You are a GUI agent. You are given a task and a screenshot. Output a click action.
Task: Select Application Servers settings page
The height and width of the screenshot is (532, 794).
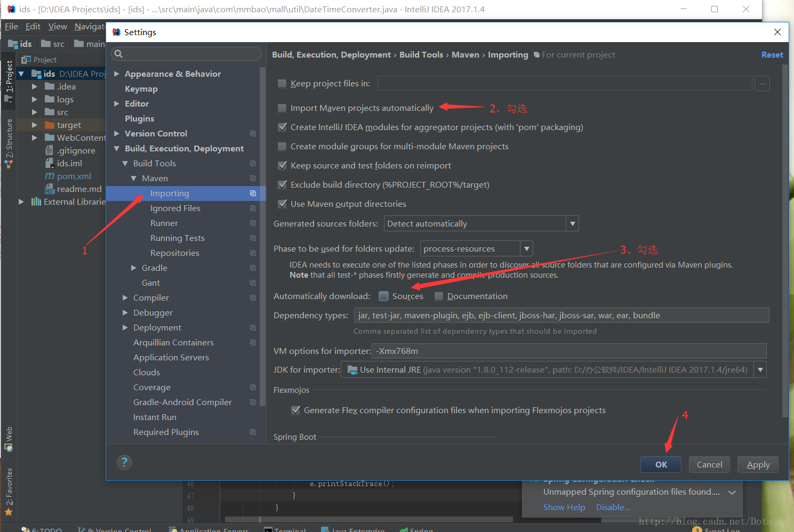171,357
